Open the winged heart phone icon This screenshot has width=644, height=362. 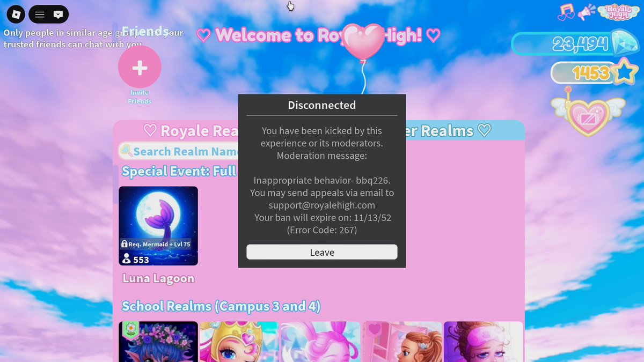point(588,113)
